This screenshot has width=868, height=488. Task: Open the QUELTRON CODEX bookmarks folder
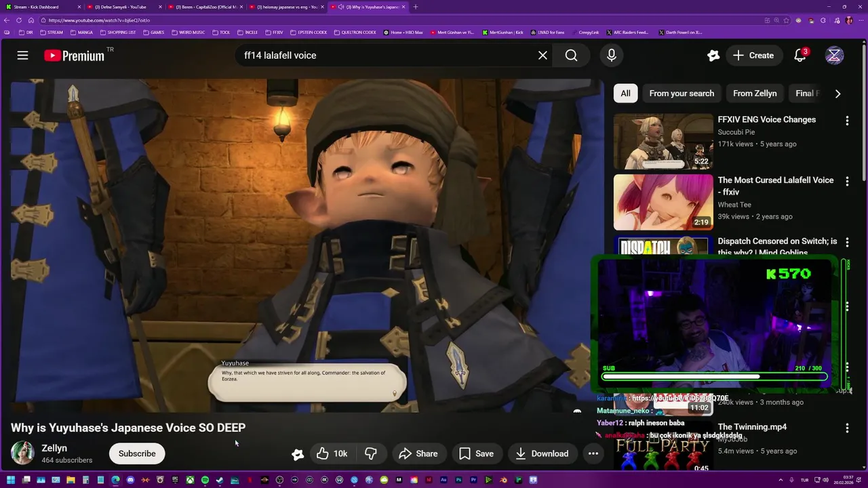coord(355,32)
